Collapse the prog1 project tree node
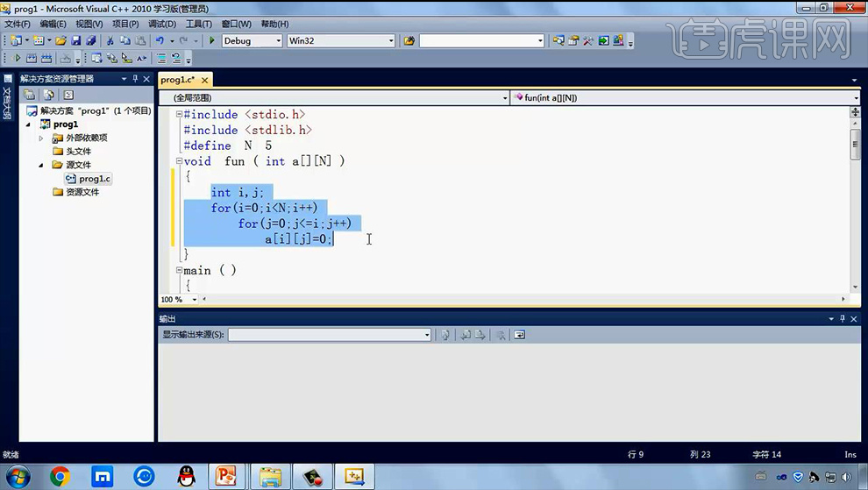This screenshot has height=490, width=868. click(29, 124)
